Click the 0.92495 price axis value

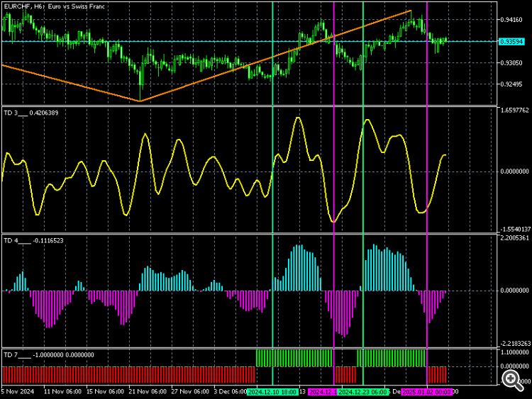click(x=511, y=84)
